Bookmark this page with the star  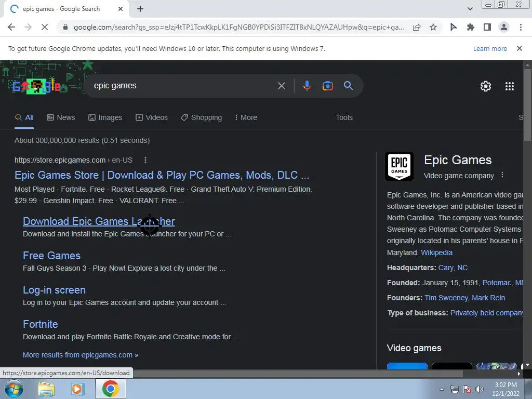(x=433, y=27)
